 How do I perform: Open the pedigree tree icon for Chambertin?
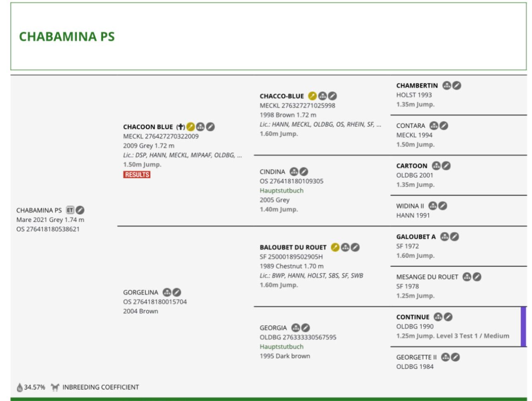click(447, 85)
